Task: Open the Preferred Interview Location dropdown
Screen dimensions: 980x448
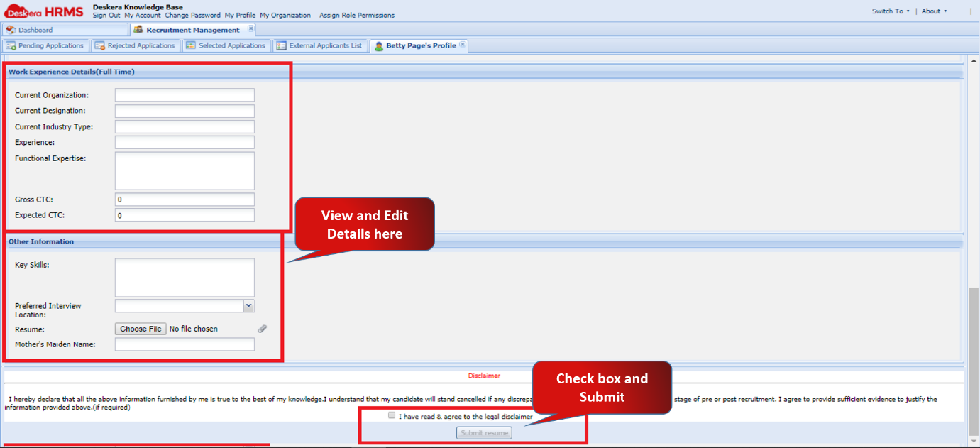Action: point(248,305)
